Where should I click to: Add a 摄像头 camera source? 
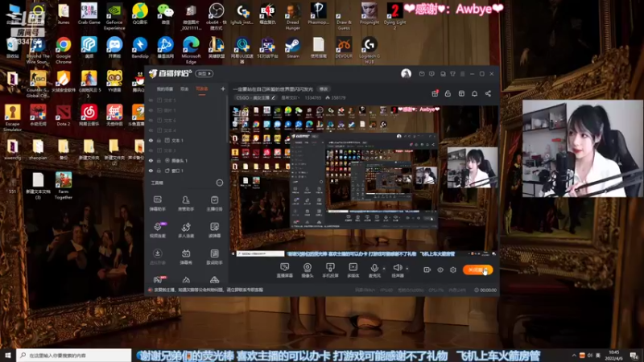308,270
